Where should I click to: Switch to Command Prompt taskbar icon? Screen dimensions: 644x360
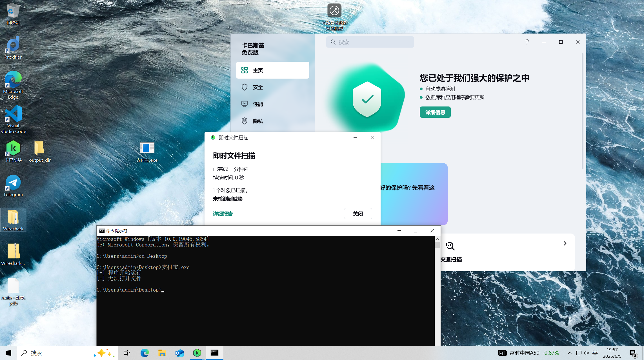pos(214,353)
